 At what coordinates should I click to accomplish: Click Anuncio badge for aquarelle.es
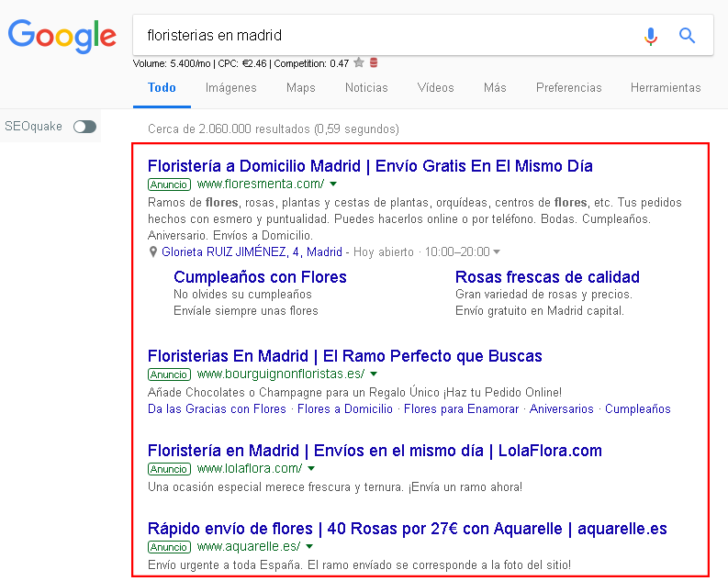click(x=170, y=547)
